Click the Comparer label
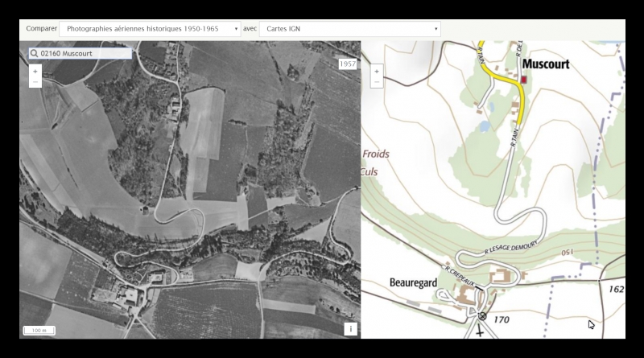 coord(42,28)
